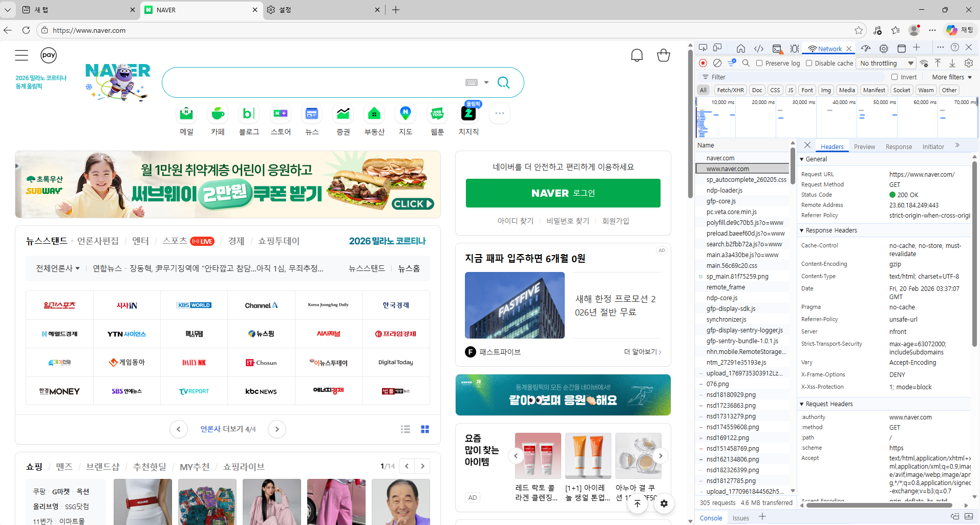980x525 pixels.
Task: Switch to the Initiator tab
Action: coord(933,147)
